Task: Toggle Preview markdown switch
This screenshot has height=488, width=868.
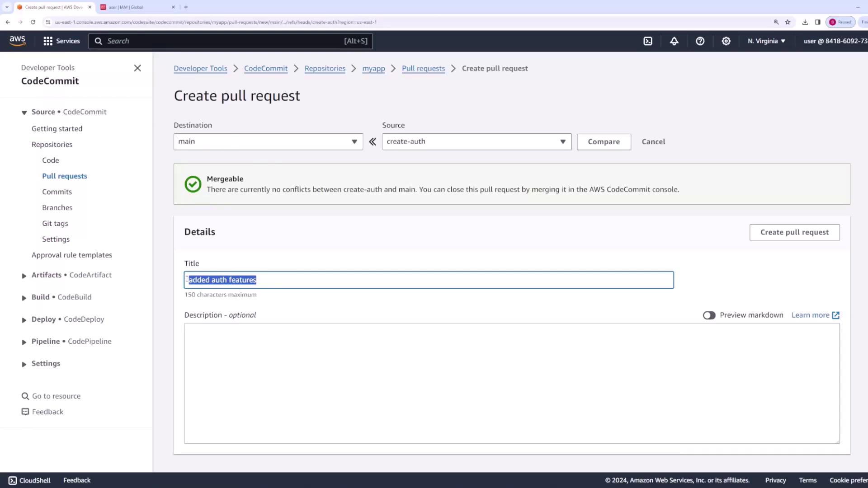Action: [x=709, y=315]
